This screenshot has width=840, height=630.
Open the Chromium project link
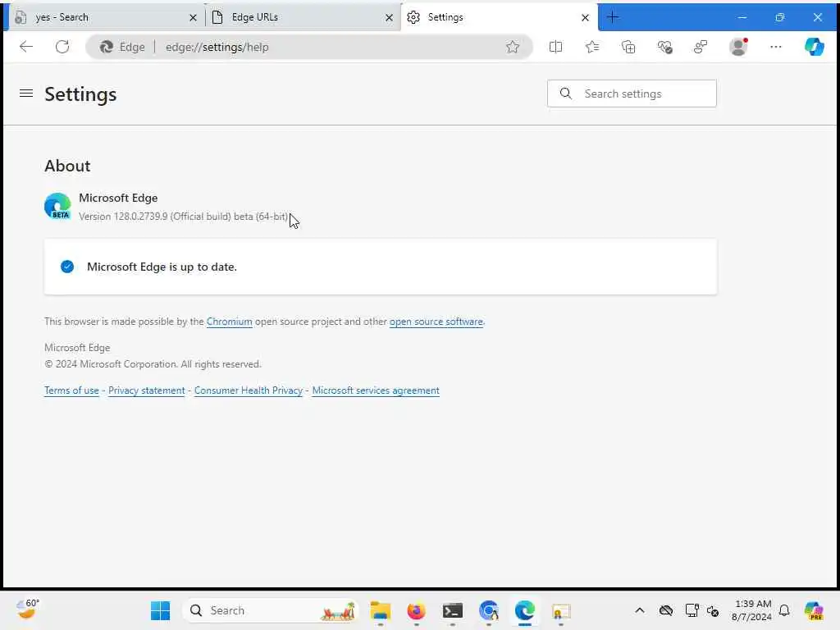(x=230, y=322)
